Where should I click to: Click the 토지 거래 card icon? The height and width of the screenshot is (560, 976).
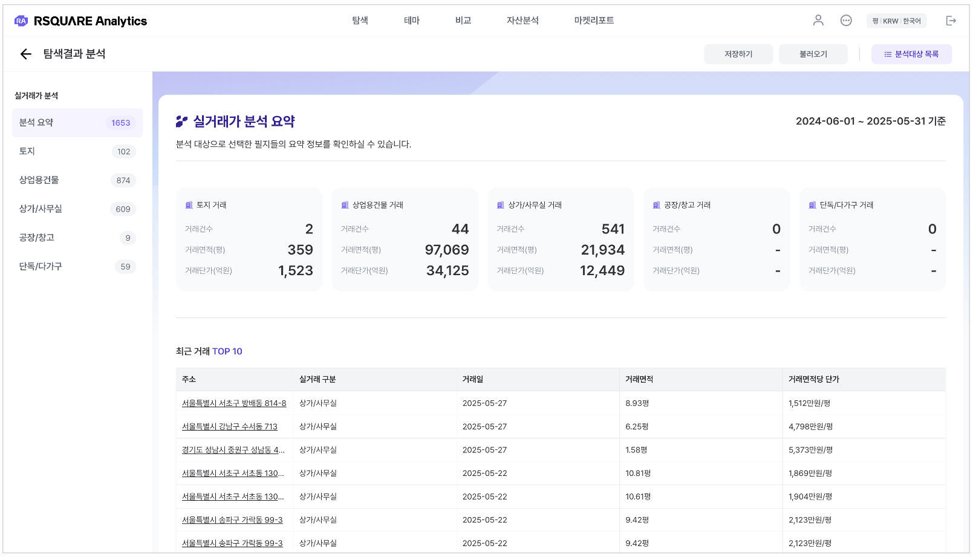pyautogui.click(x=189, y=205)
